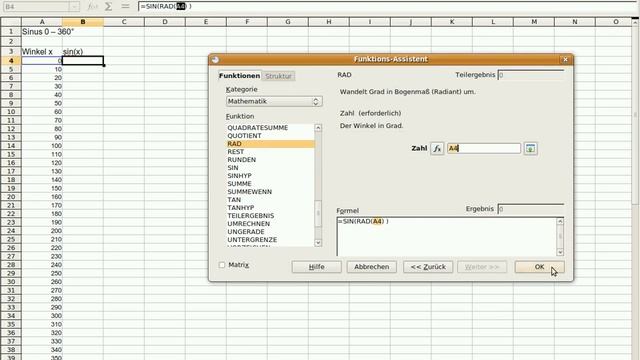Click down arrow of Formel box scrollbar
The height and width of the screenshot is (360, 640).
(x=560, y=252)
